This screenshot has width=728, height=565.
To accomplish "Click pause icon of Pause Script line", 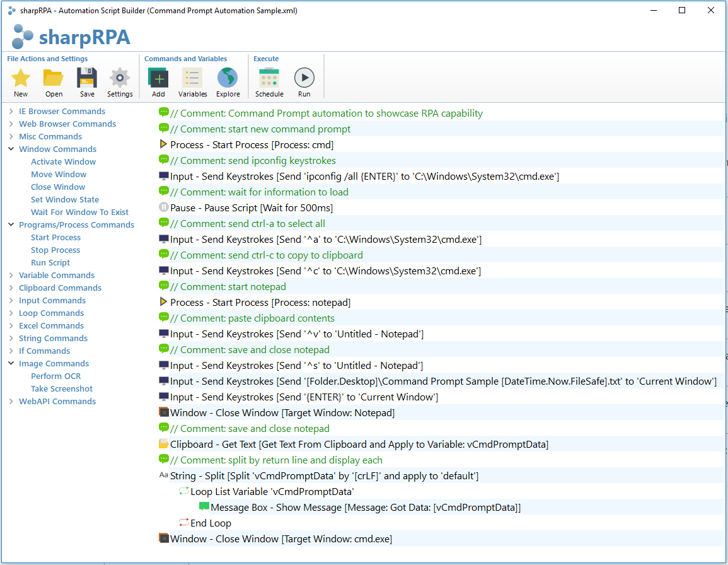I will pos(163,207).
